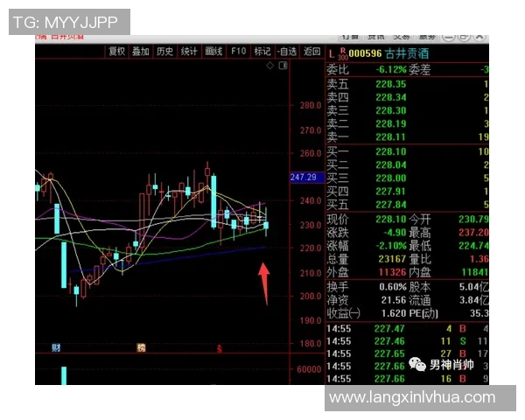525x420 pixels.
Task: Click the 标记 mark button
Action: (x=262, y=52)
